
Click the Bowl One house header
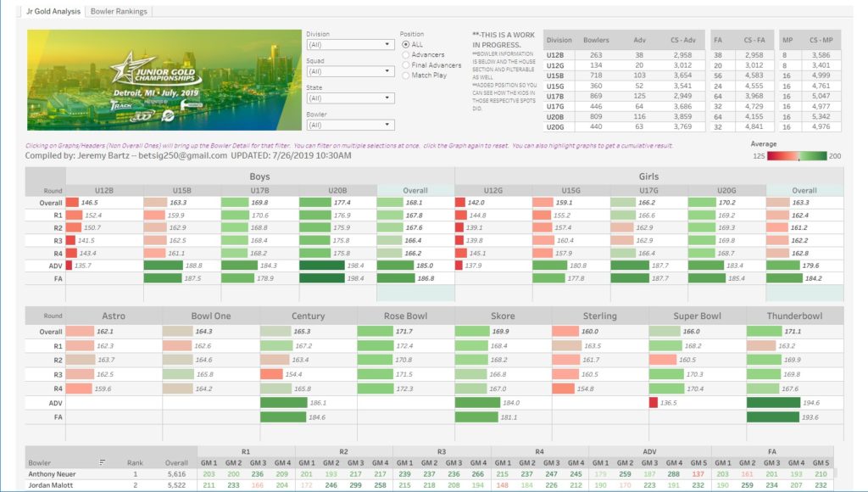tap(211, 316)
